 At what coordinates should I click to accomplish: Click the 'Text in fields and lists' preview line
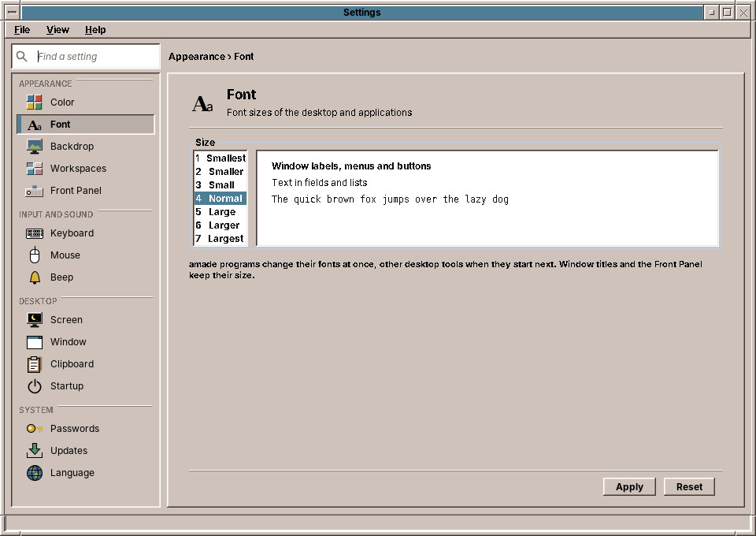[x=319, y=183]
